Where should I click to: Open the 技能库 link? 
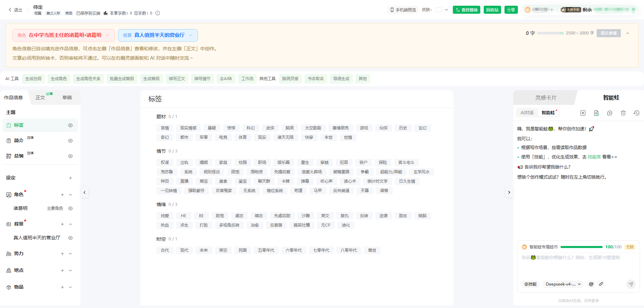594,157
